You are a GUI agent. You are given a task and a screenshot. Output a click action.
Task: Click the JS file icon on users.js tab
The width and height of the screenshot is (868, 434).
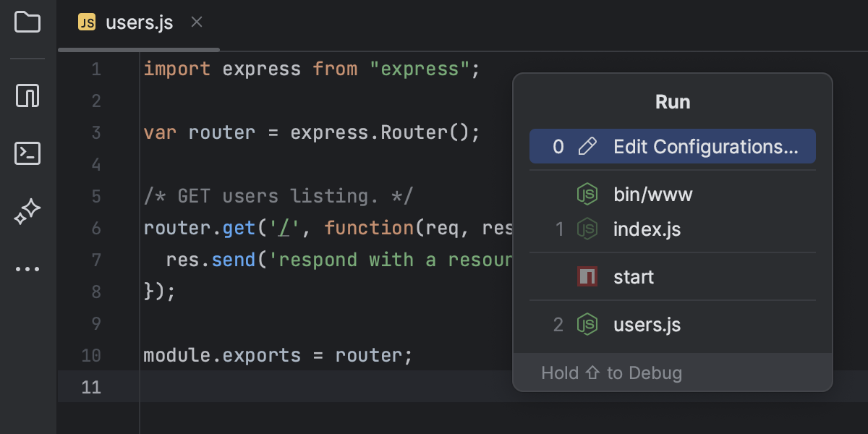[86, 22]
